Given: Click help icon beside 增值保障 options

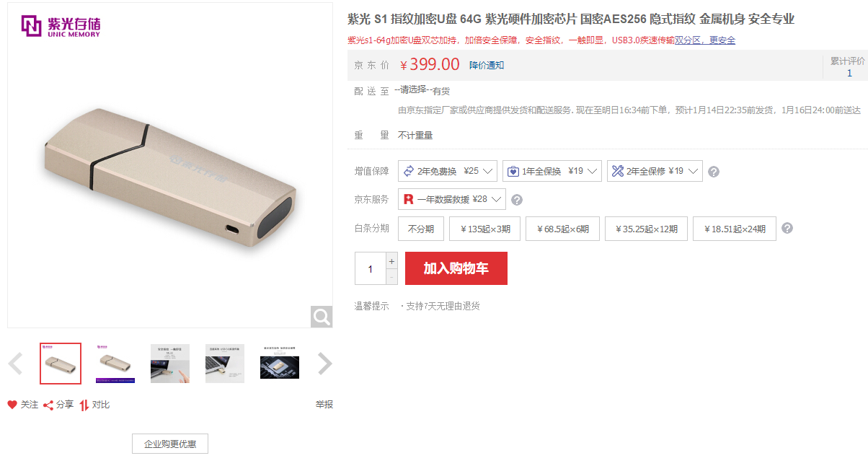Looking at the screenshot, I should point(714,172).
